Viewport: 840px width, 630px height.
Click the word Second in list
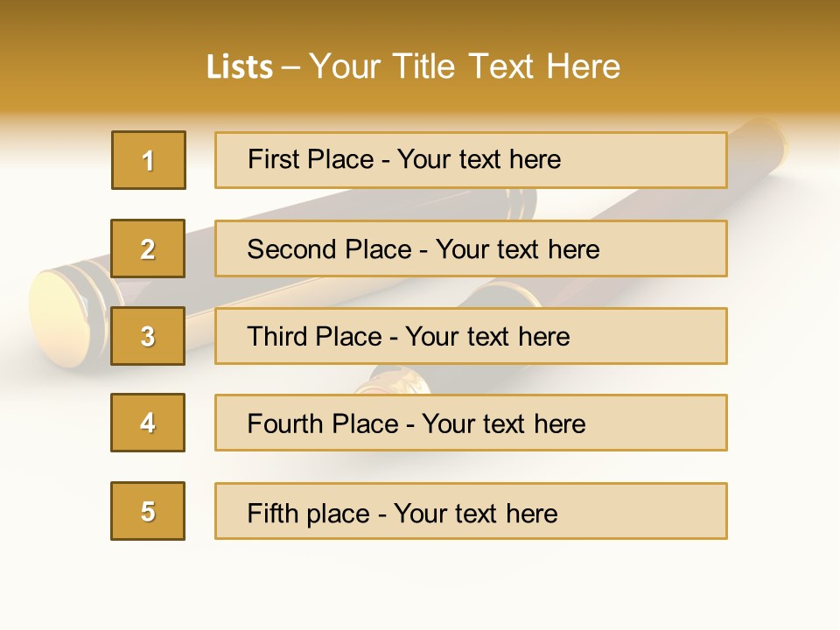(292, 249)
